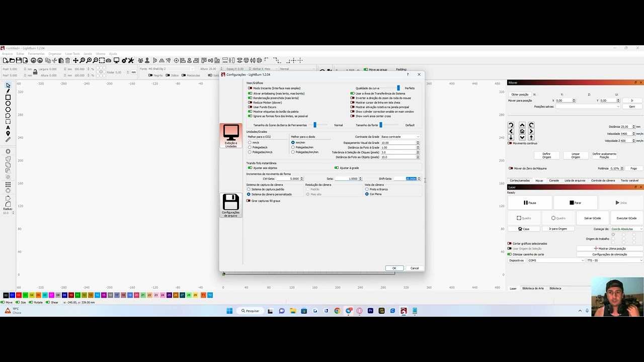
Task: Select red 02 palette color swatch
Action: pos(19,295)
